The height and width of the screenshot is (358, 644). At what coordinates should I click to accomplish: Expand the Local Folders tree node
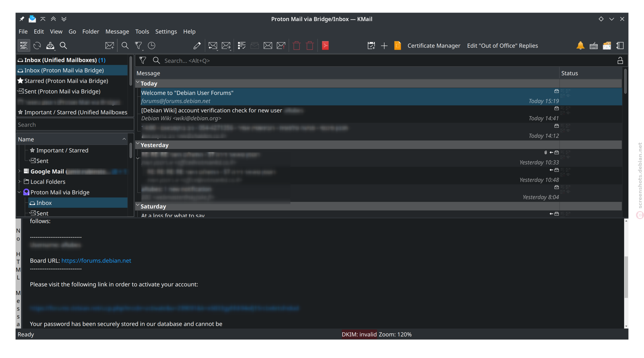(20, 182)
